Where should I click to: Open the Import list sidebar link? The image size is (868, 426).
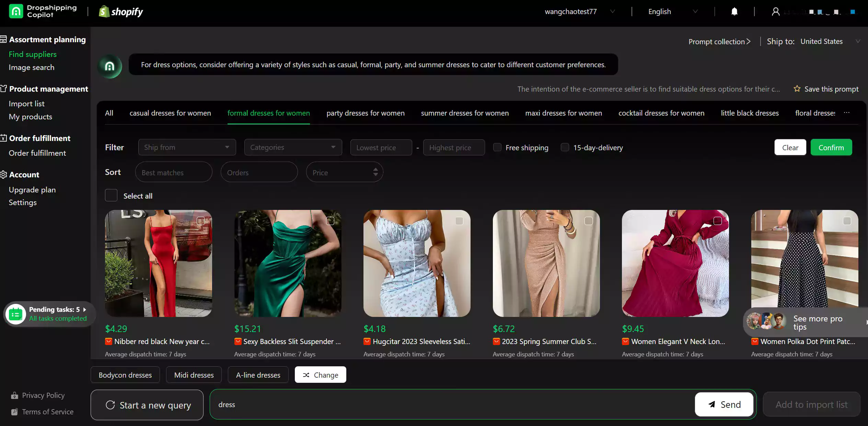(x=27, y=104)
